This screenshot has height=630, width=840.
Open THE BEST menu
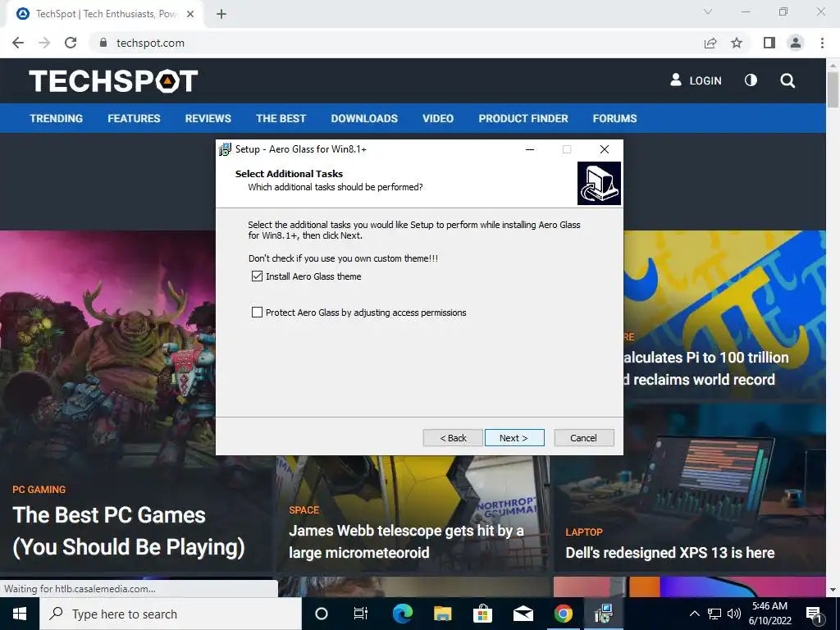[x=281, y=118]
